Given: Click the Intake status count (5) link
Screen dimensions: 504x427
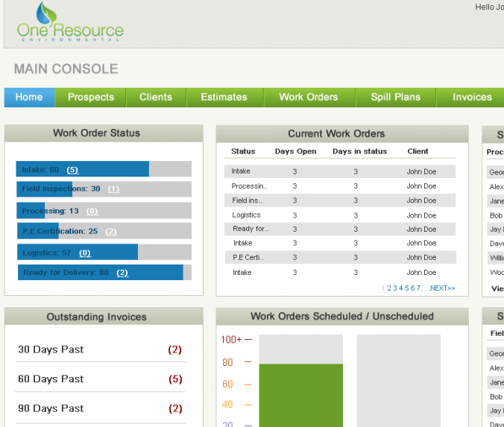Looking at the screenshot, I should (72, 170).
